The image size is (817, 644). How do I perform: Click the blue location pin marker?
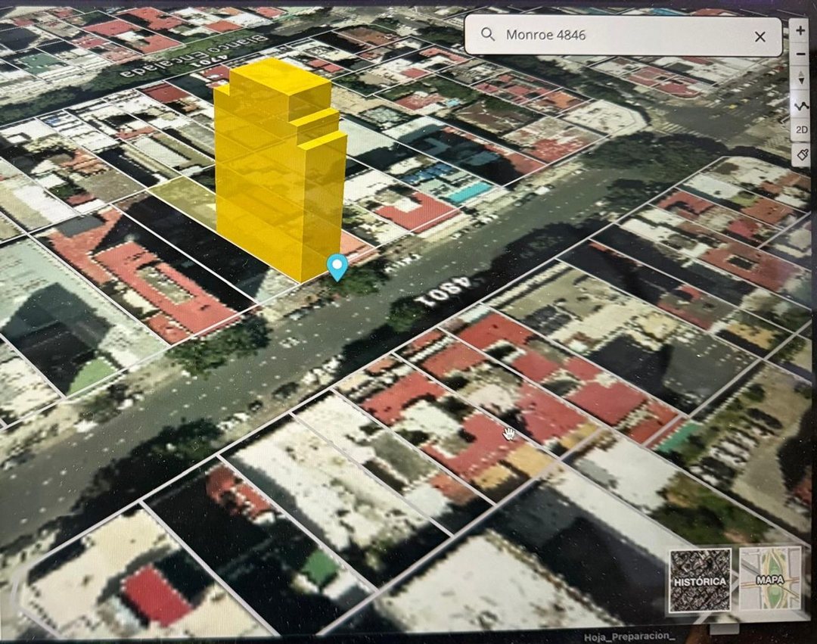[x=337, y=267]
